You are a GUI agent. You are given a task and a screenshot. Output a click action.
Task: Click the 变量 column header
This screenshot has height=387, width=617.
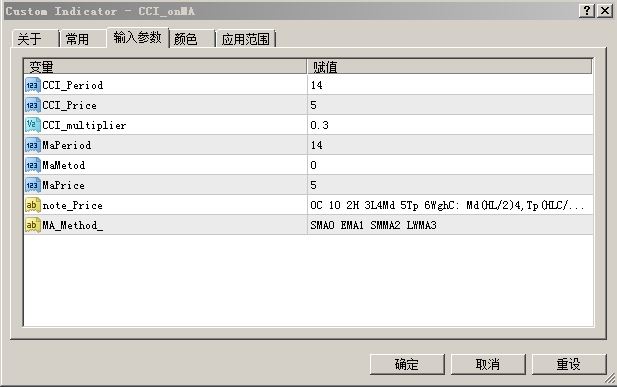pos(165,67)
